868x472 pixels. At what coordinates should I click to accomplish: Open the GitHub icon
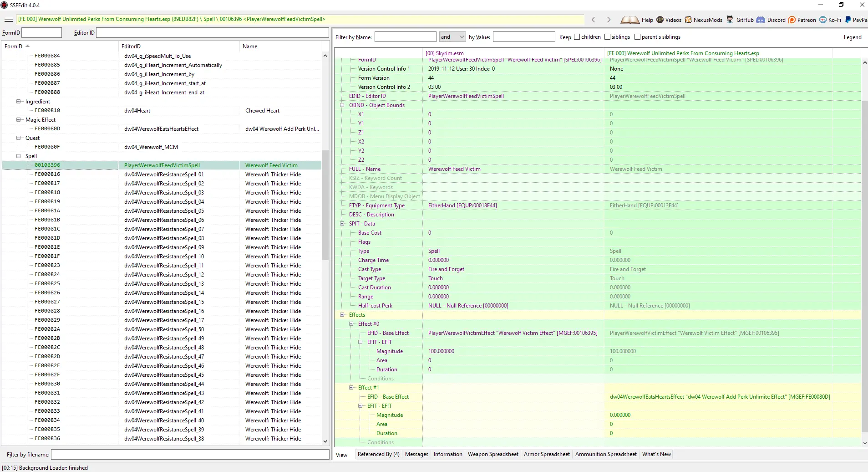click(x=730, y=20)
